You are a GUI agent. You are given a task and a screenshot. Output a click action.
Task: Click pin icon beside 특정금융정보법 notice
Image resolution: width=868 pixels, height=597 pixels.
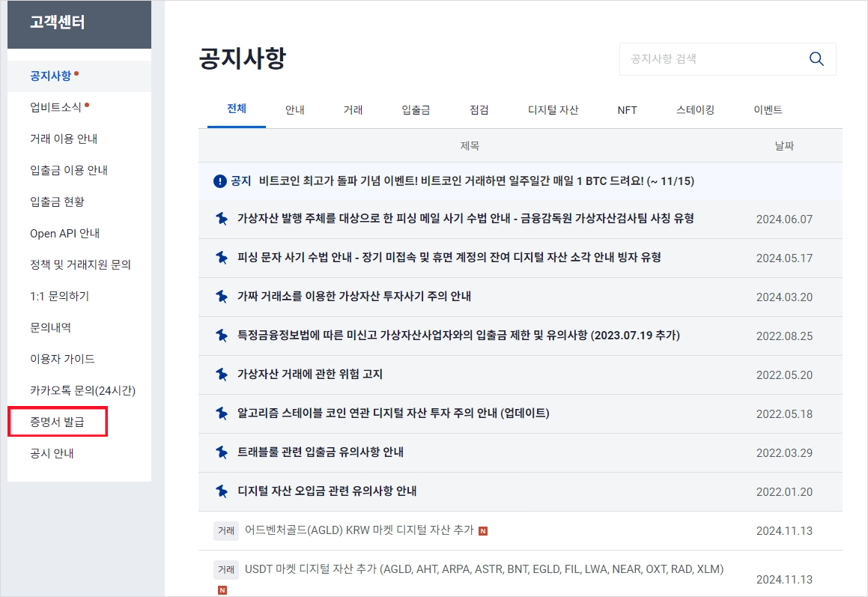tap(222, 335)
